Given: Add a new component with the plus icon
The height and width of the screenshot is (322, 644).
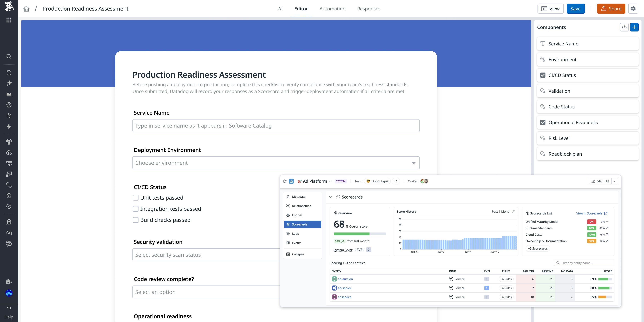Looking at the screenshot, I should 634,27.
